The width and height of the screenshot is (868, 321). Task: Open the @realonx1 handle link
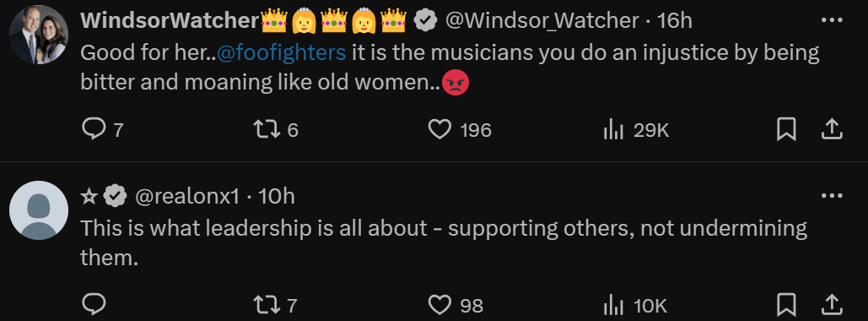(186, 196)
